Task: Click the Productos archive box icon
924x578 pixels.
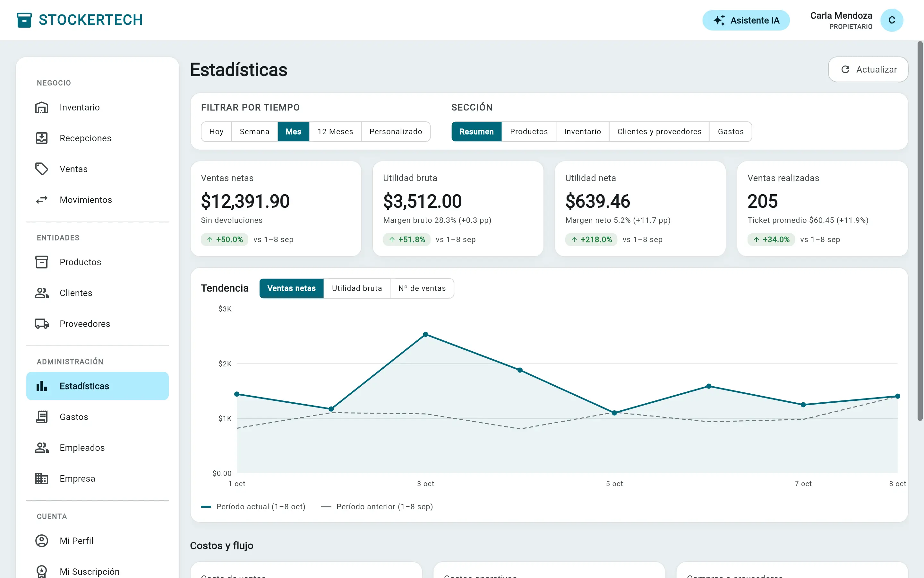Action: coord(42,262)
